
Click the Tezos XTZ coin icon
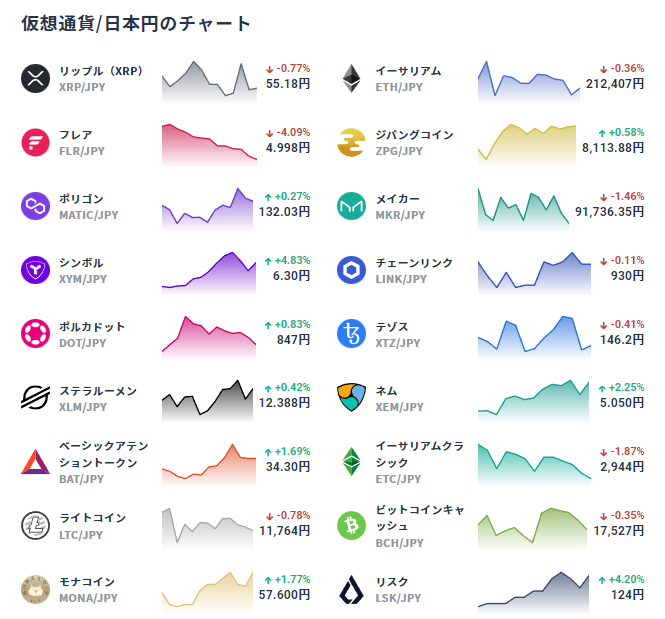click(x=352, y=334)
